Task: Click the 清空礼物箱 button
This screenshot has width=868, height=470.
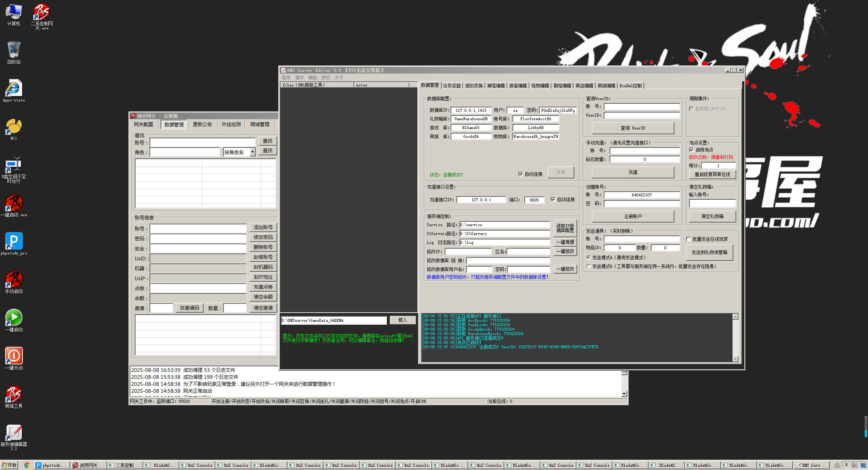Action: point(712,216)
